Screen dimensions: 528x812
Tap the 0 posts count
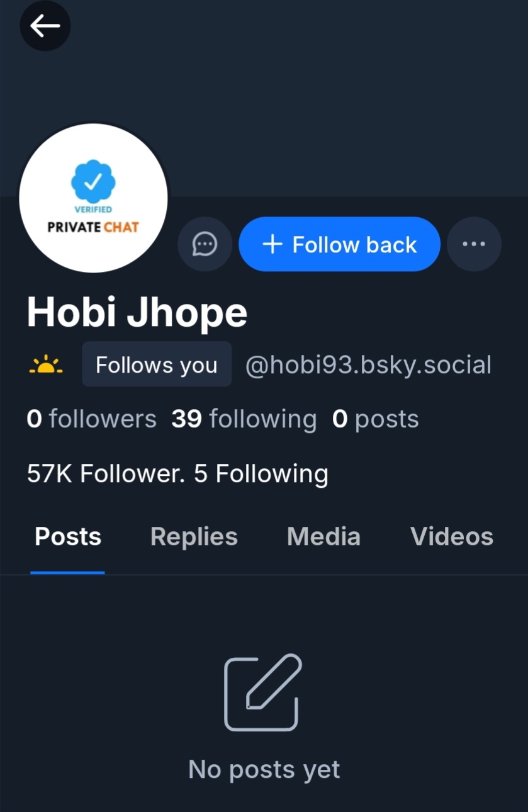click(375, 419)
